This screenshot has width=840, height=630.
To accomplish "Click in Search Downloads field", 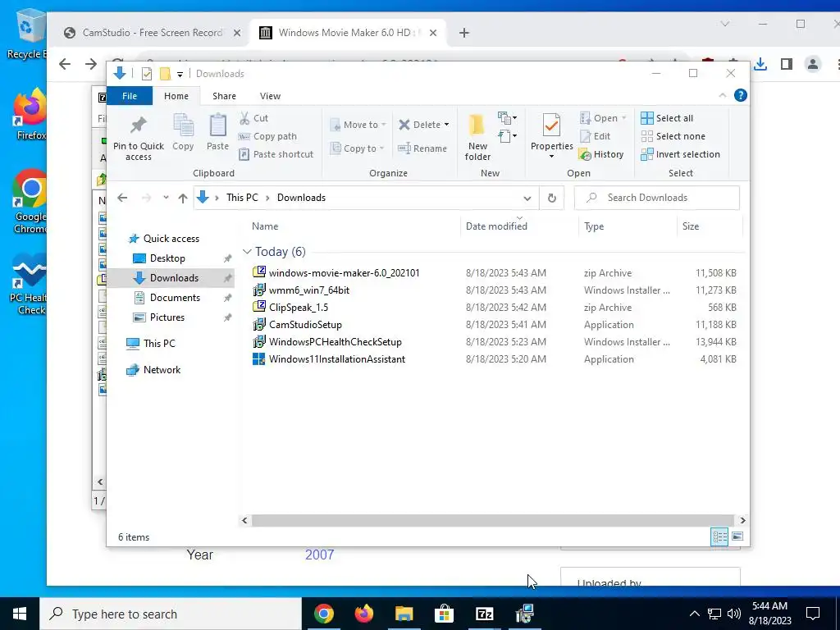I will pos(657,198).
